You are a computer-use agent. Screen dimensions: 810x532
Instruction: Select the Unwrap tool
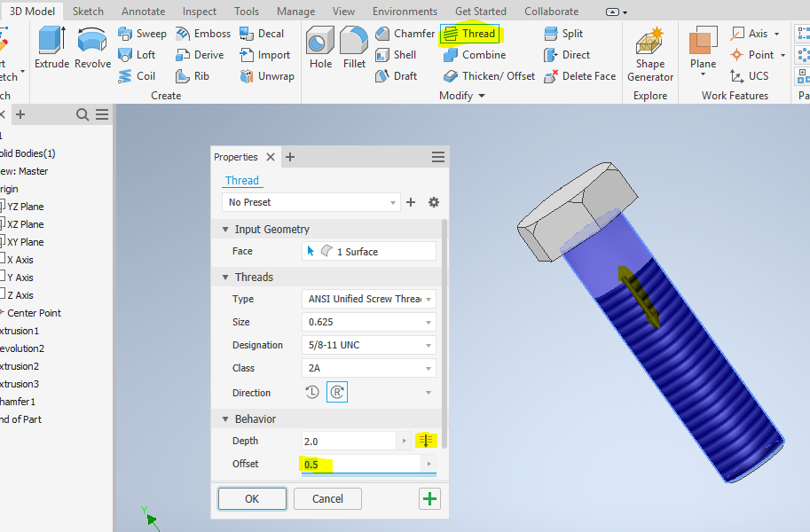[x=267, y=76]
